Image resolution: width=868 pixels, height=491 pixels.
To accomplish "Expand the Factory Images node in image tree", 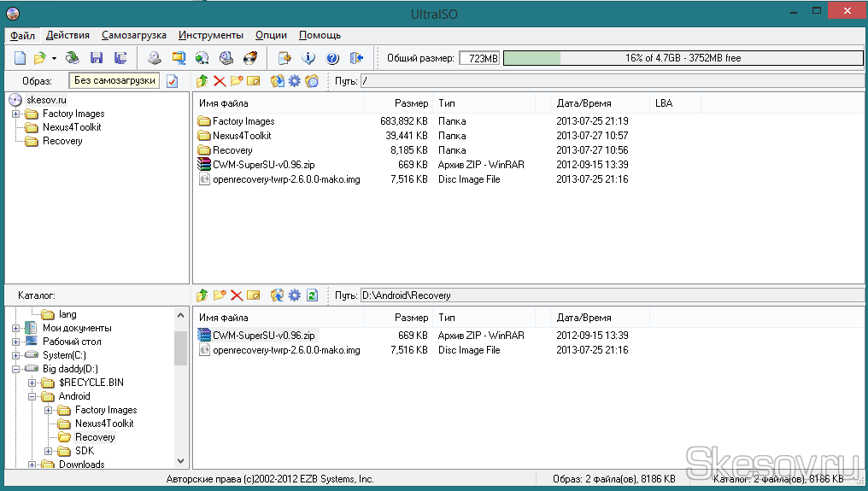I will [x=16, y=114].
